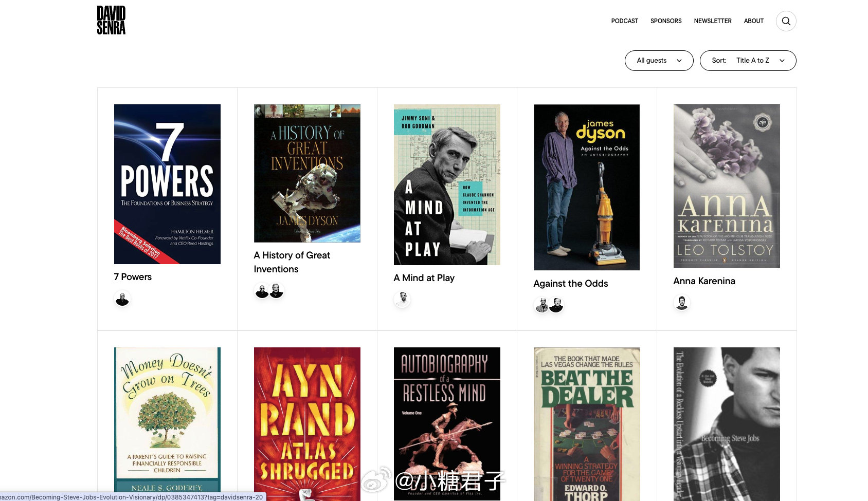Open the Newsletter menu item

[x=712, y=21]
